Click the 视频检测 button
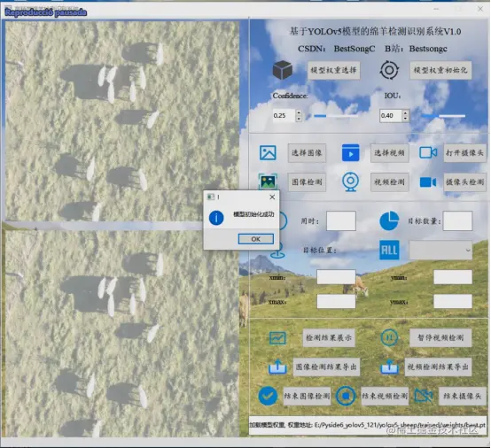This screenshot has width=491, height=448. click(390, 182)
